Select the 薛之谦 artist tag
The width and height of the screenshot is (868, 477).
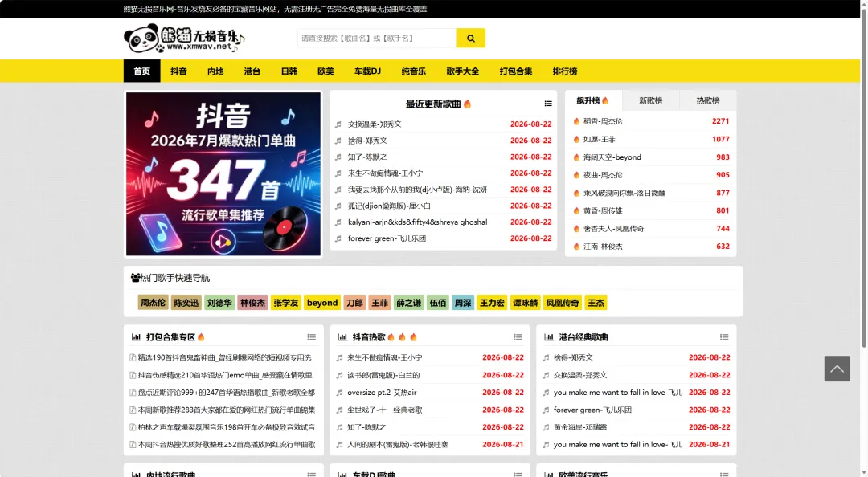click(x=408, y=303)
